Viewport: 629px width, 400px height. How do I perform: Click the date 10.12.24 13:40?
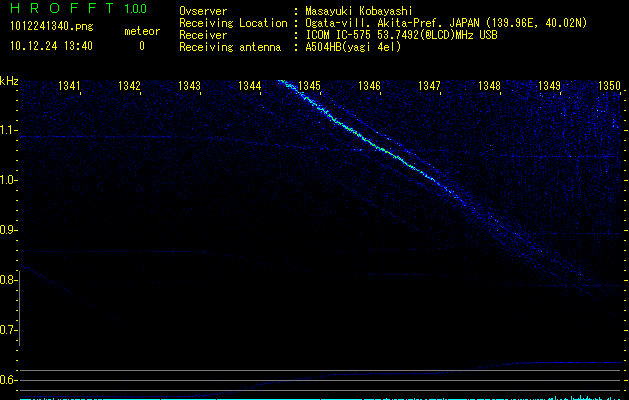click(x=51, y=46)
